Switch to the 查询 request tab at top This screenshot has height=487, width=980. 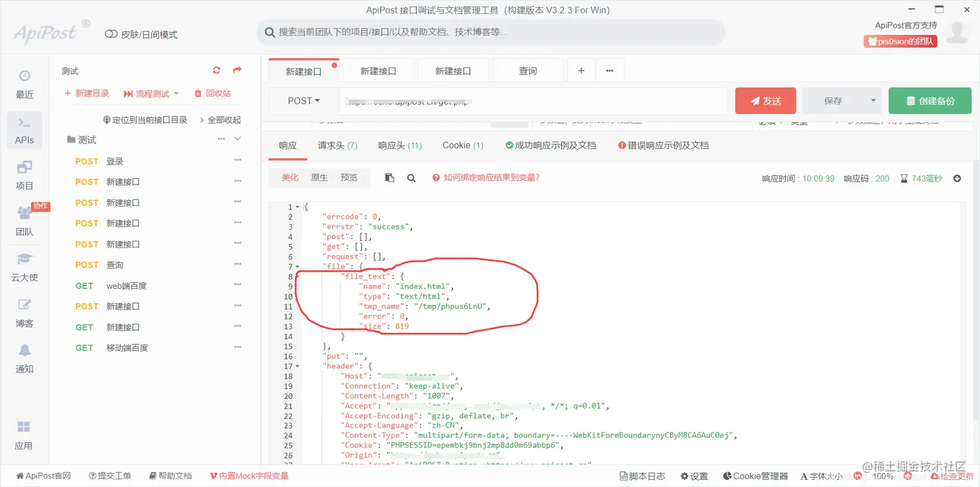[x=528, y=71]
